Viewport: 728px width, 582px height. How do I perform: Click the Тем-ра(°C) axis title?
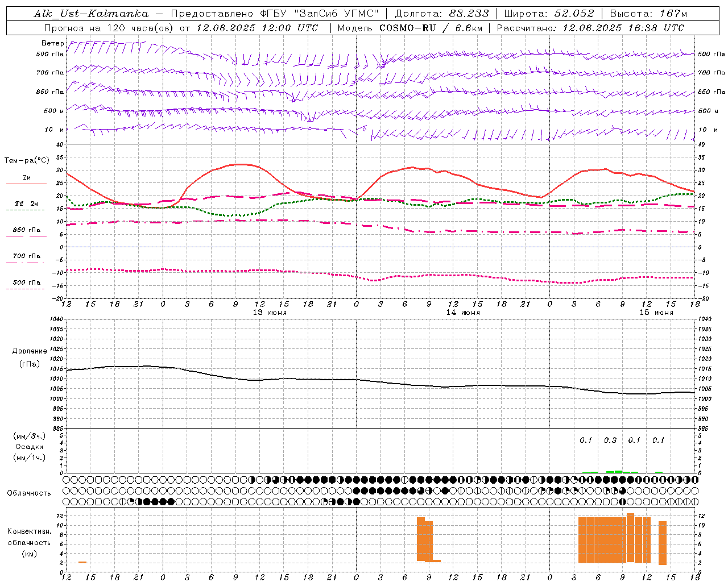click(x=27, y=161)
